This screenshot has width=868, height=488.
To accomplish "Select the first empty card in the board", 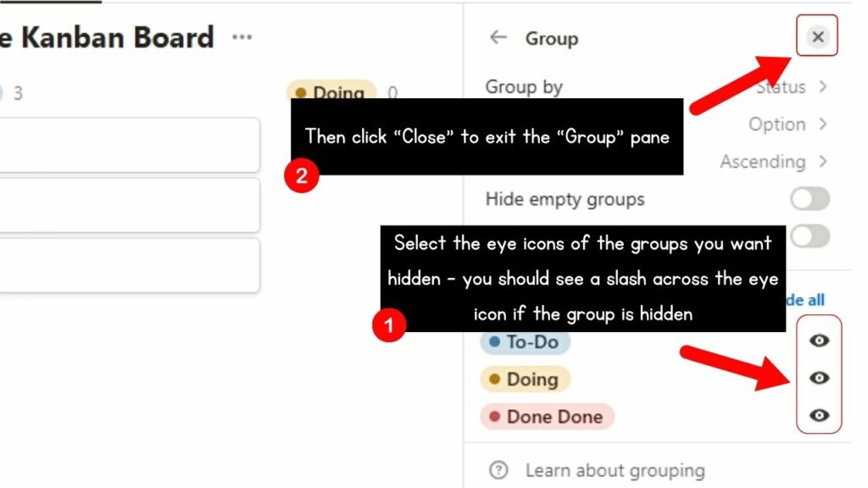I will tap(127, 144).
